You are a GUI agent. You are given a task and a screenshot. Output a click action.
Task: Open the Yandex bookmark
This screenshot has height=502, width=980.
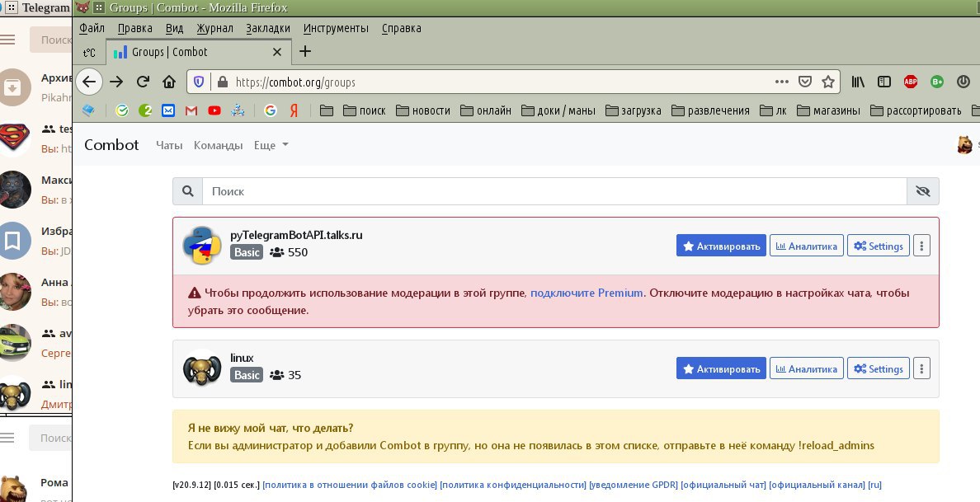point(294,110)
